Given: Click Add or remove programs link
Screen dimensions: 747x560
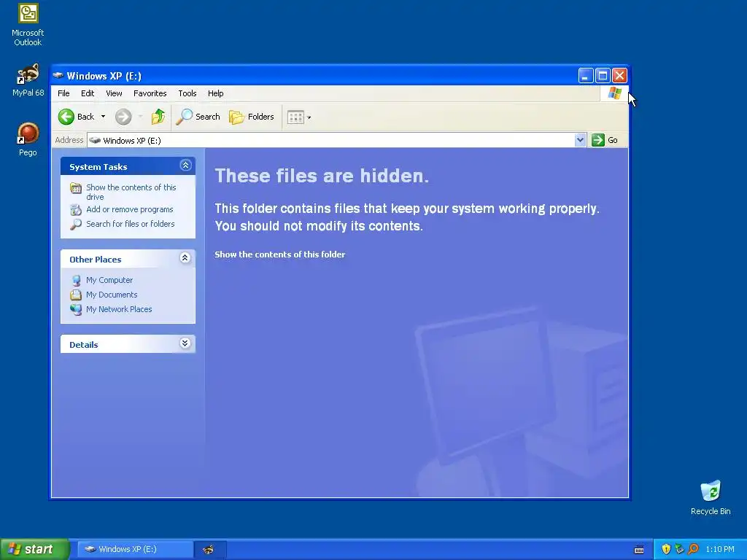Looking at the screenshot, I should [130, 209].
